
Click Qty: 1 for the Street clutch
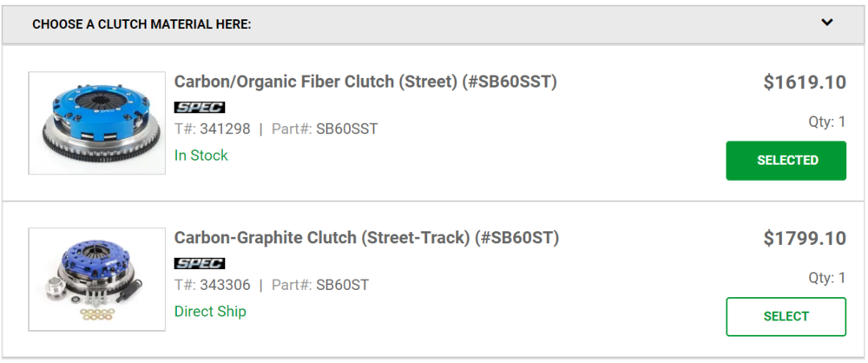coord(827,122)
